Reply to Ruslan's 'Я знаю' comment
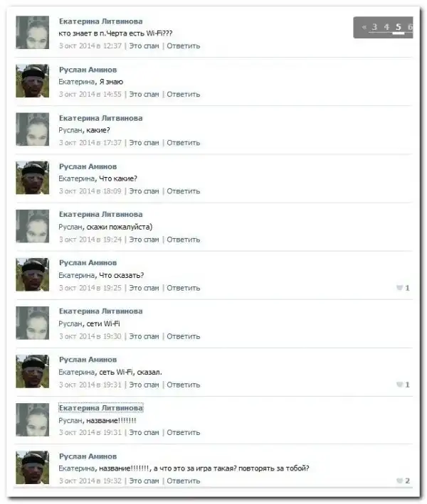427x504 pixels. click(x=184, y=95)
